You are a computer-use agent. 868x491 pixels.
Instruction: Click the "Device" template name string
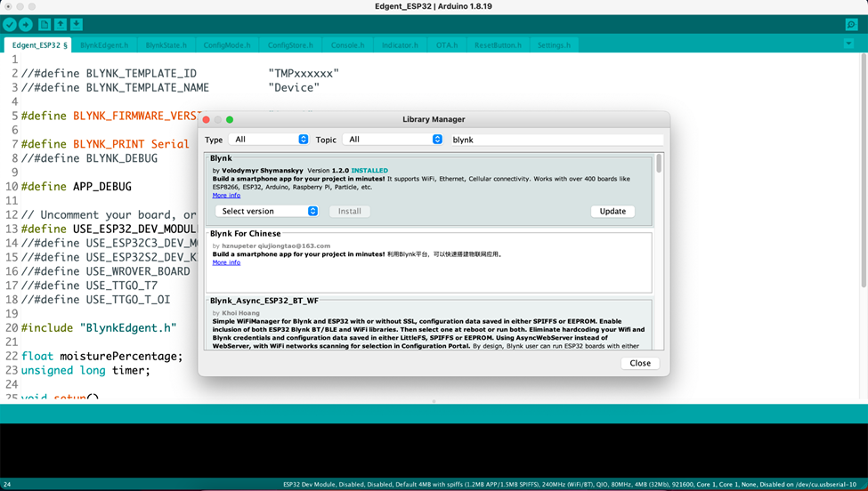pyautogui.click(x=294, y=87)
